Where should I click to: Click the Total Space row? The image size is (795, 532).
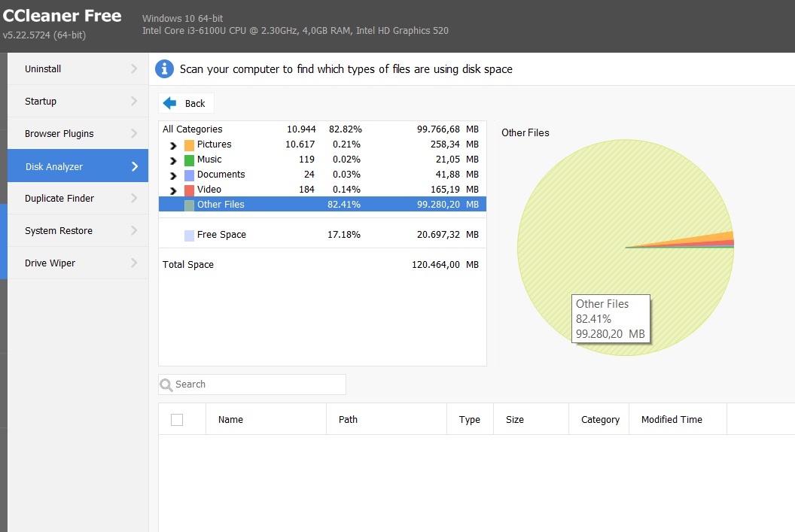click(322, 264)
